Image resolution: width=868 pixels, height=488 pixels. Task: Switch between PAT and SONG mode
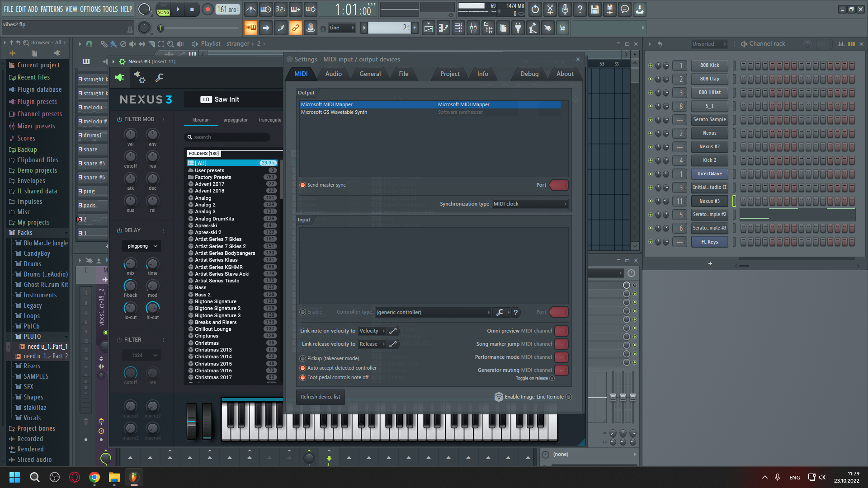click(164, 9)
